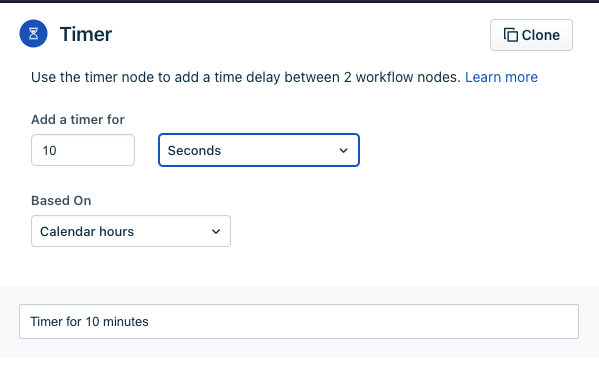Click the timer node description sentence

(x=246, y=77)
